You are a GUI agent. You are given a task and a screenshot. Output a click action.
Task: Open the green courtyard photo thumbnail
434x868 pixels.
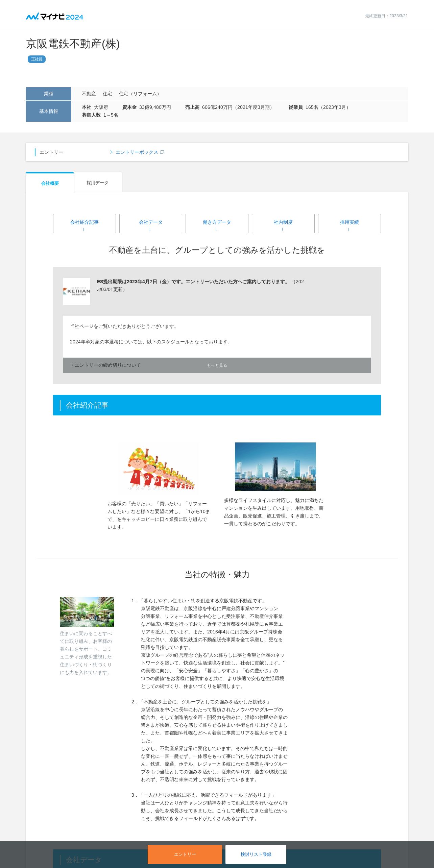[87, 612]
